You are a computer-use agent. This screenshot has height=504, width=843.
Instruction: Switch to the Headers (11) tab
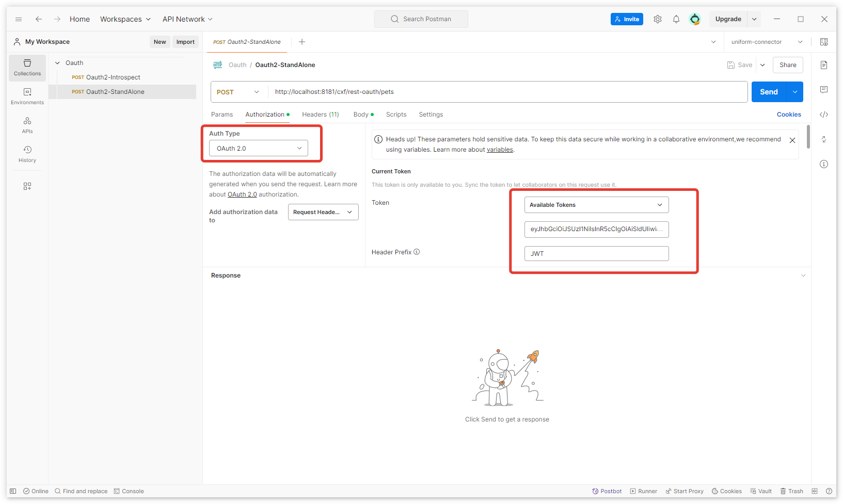(320, 115)
